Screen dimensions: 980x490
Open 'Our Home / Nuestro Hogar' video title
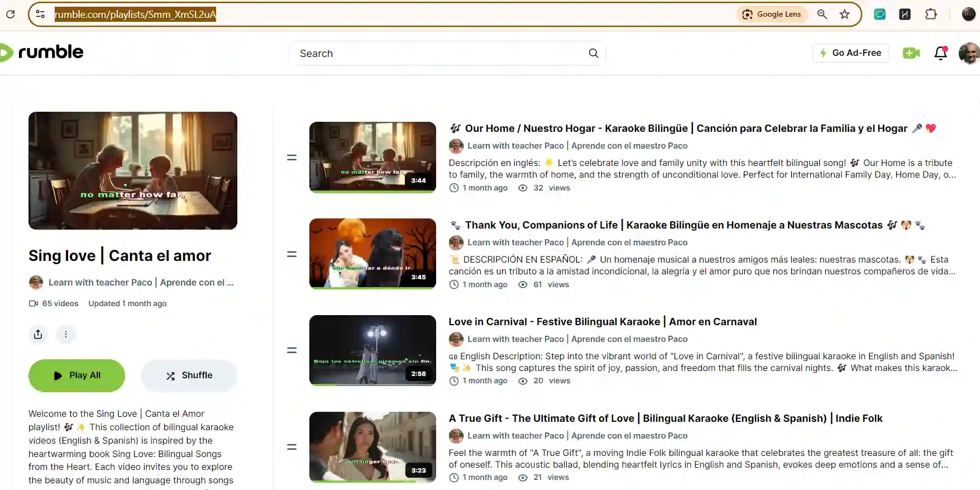[x=692, y=128]
